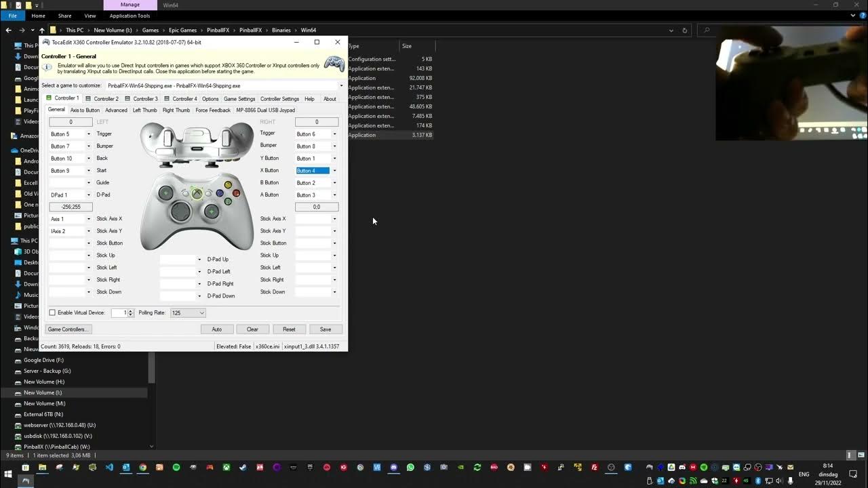This screenshot has width=868, height=488.
Task: Sort files by the Size column header
Action: (407, 46)
